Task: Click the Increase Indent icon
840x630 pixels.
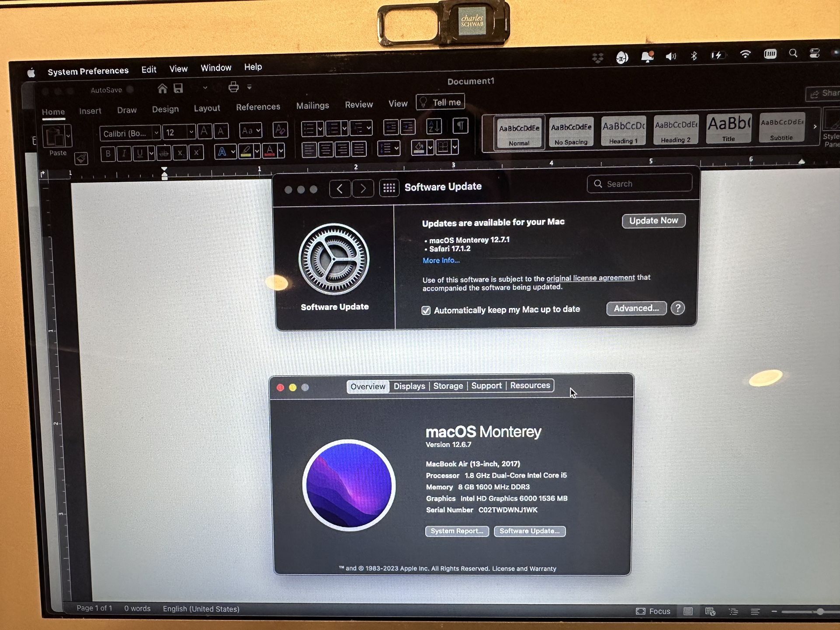Action: [x=407, y=127]
